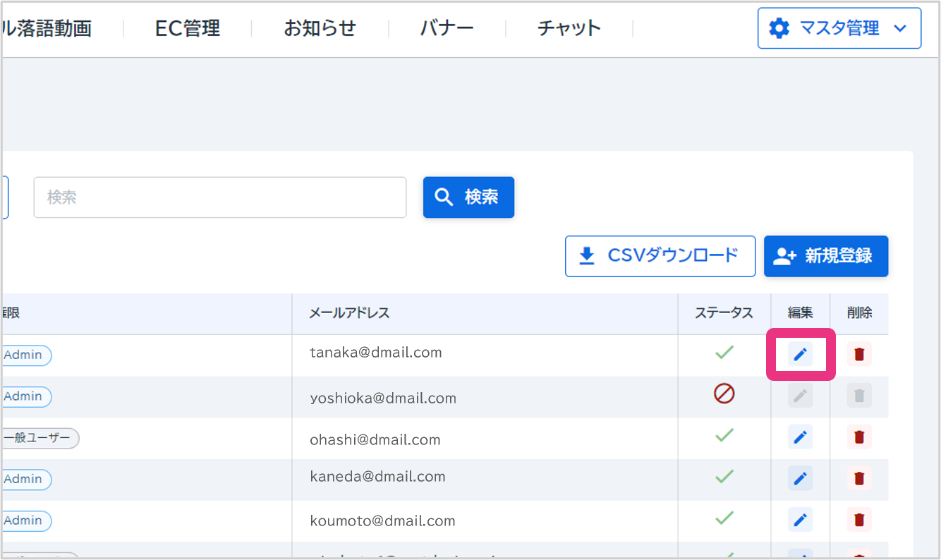
Task: Delete the ohashi@dmail.com user
Action: 859,437
